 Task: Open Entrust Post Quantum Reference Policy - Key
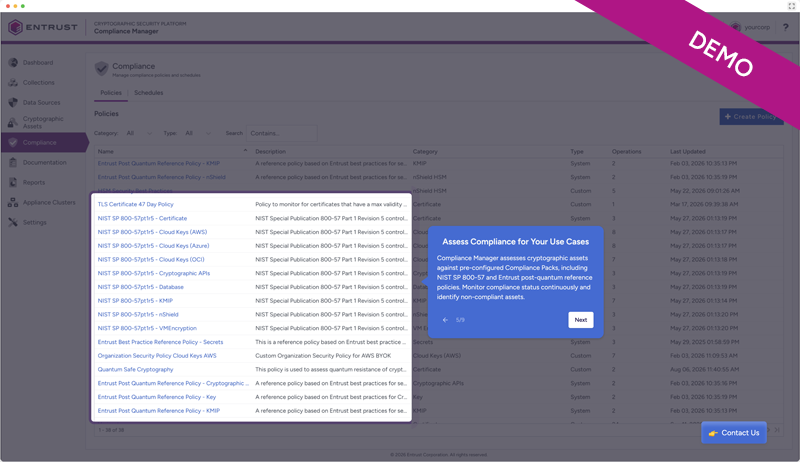pos(157,397)
